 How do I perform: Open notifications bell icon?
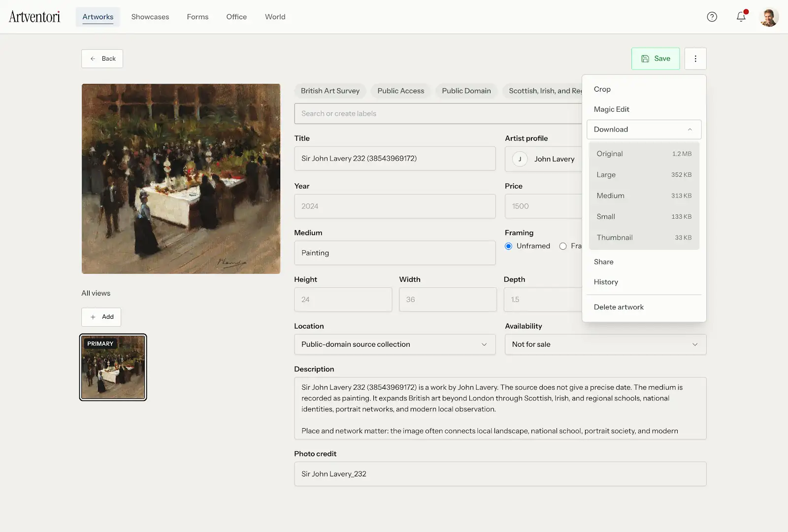tap(741, 17)
